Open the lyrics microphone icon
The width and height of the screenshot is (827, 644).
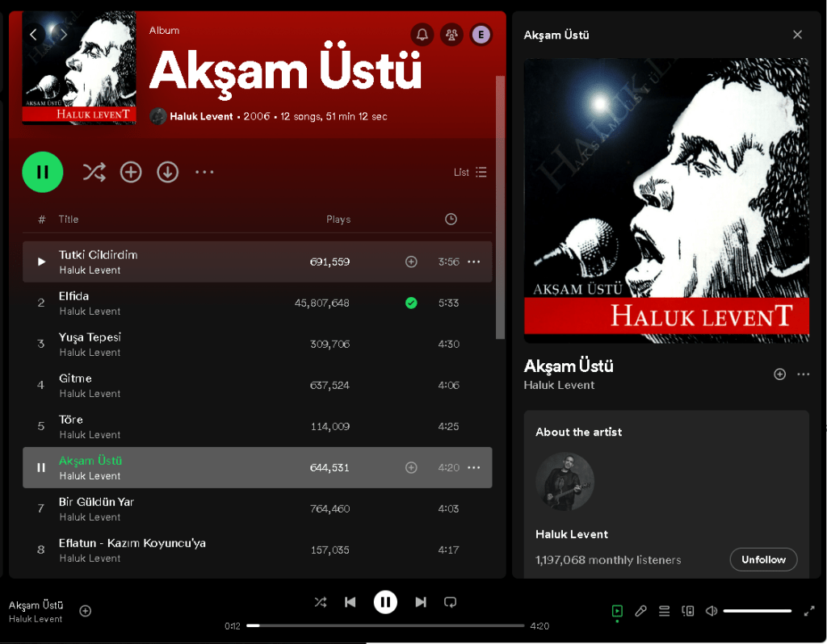click(x=640, y=612)
